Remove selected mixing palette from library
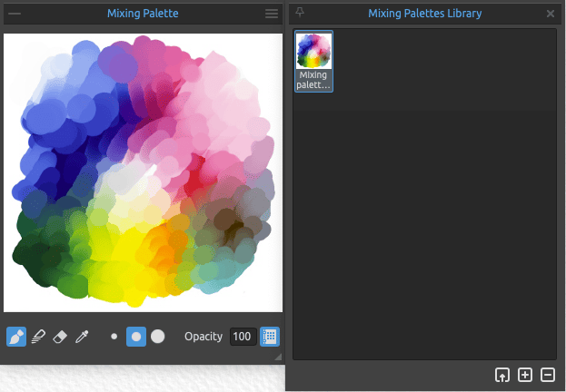This screenshot has width=566, height=392. click(x=548, y=375)
